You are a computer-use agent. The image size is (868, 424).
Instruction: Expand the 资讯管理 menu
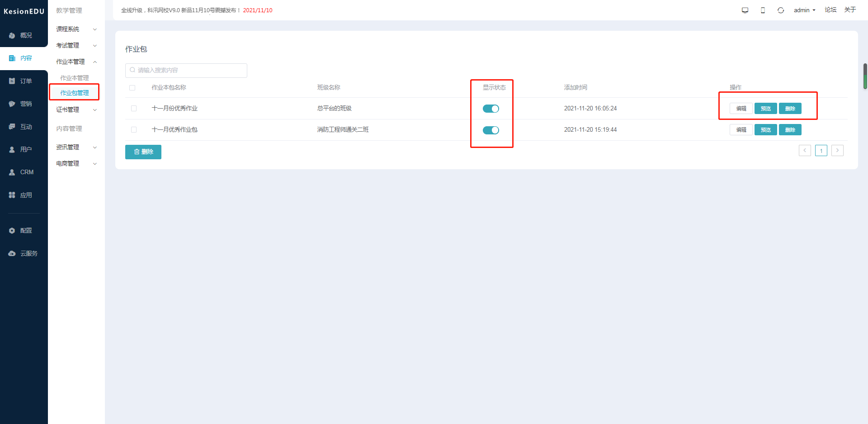[76, 147]
